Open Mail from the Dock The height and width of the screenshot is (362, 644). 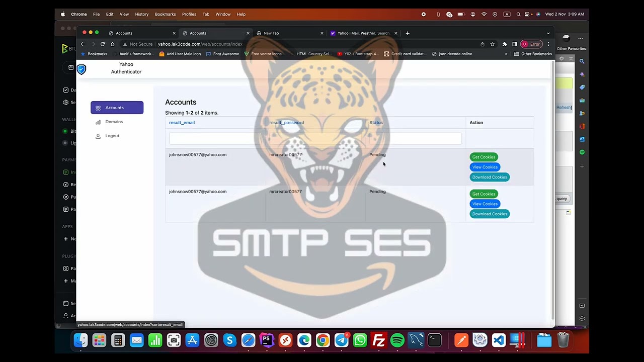[136, 340]
